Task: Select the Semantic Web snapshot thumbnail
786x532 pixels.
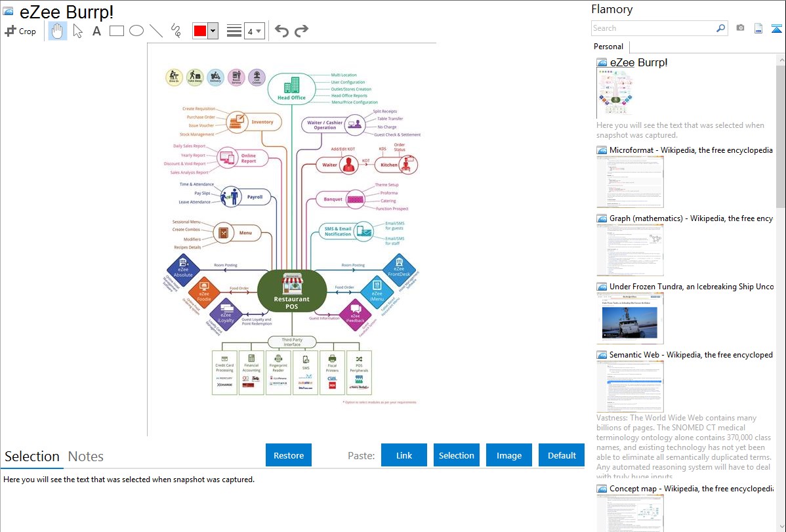Action: click(630, 386)
